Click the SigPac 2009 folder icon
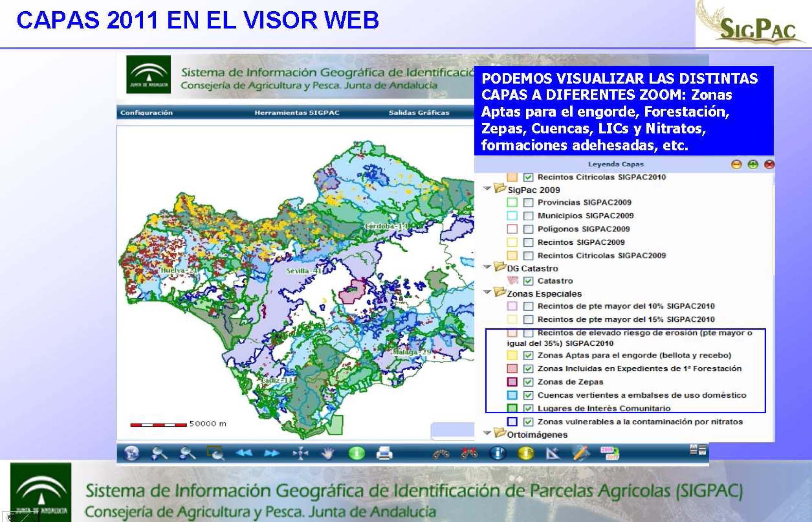 point(500,188)
